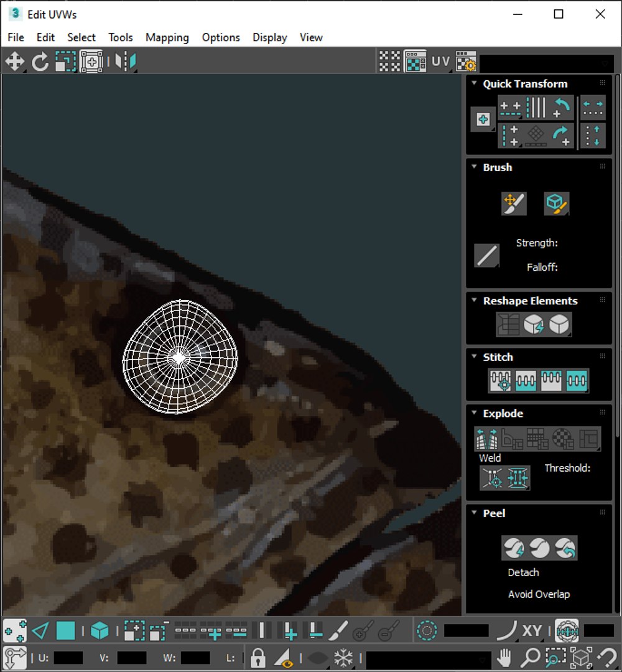
Task: Click Space Vertically icon
Action: click(x=593, y=136)
